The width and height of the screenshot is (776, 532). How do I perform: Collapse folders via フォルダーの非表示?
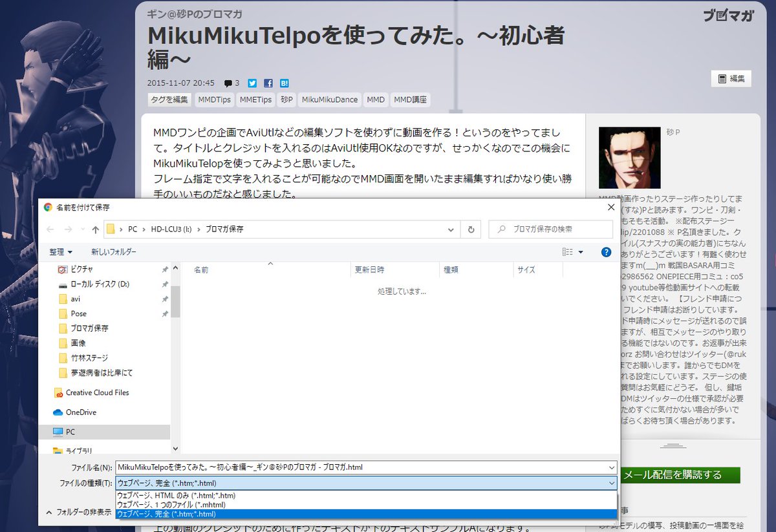click(78, 513)
